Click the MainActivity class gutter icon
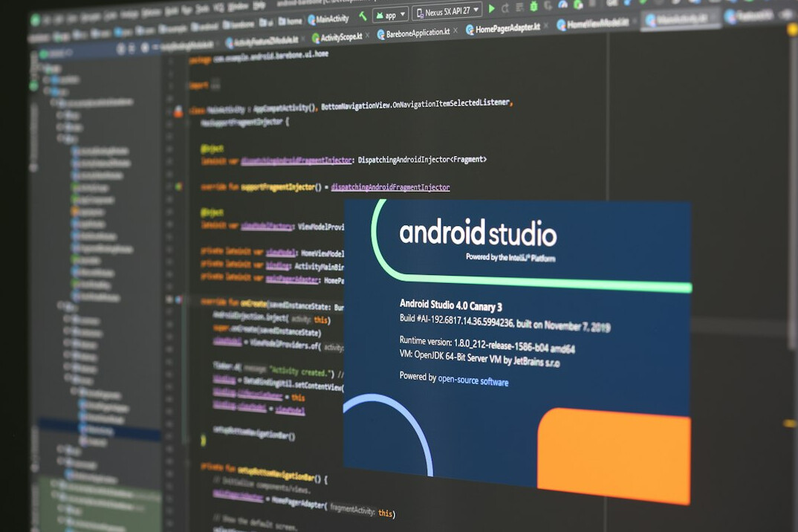The width and height of the screenshot is (798, 532). (178, 111)
